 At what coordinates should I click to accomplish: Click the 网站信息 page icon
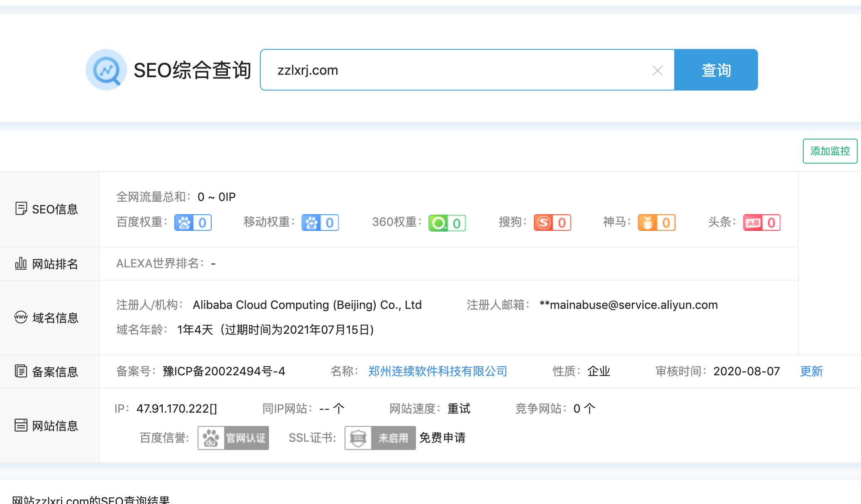coord(21,425)
